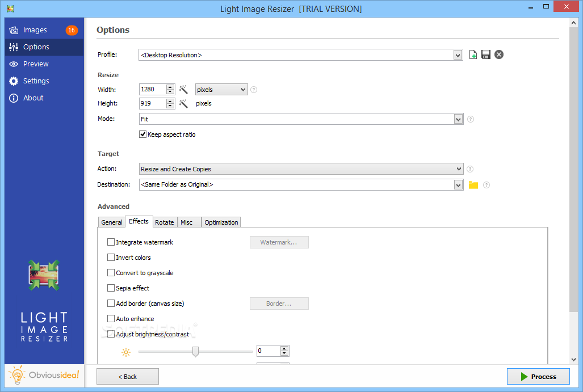This screenshot has width=583, height=392.
Task: Decrease Height with the down spinner arrow
Action: pyautogui.click(x=170, y=106)
